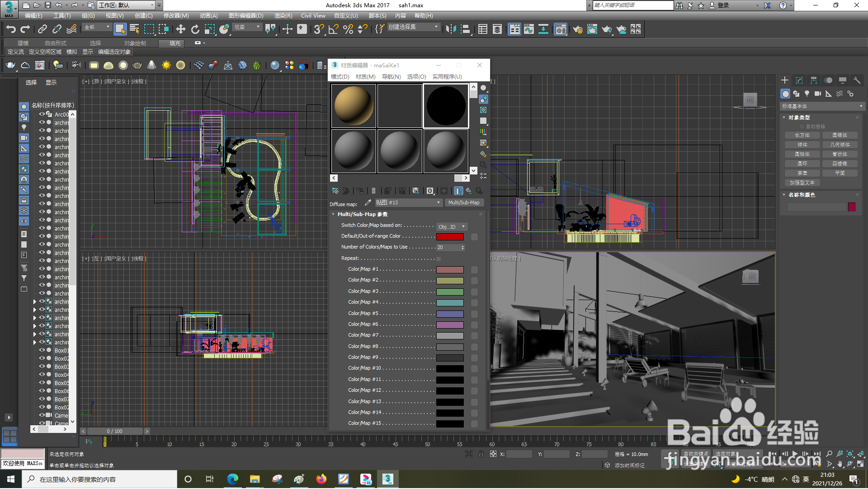
Task: Open the 贴图 #13 map name dropdown
Action: 408,202
